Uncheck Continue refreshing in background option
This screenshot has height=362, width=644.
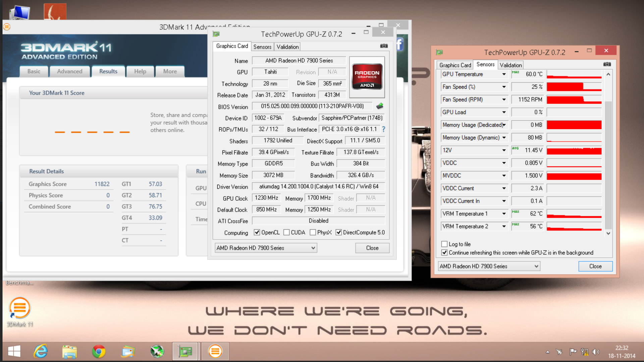(x=444, y=253)
